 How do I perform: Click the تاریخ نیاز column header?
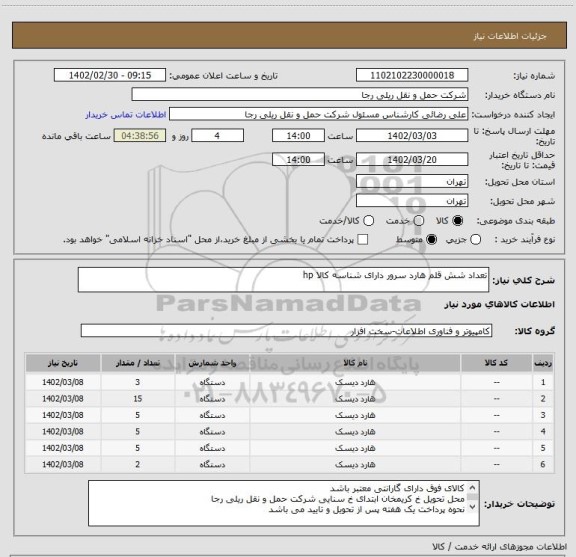click(x=63, y=363)
